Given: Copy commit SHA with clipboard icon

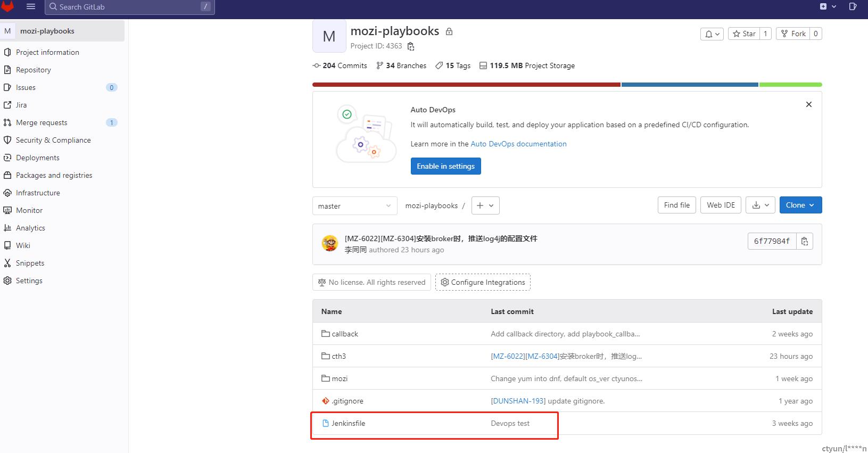Looking at the screenshot, I should (x=805, y=241).
